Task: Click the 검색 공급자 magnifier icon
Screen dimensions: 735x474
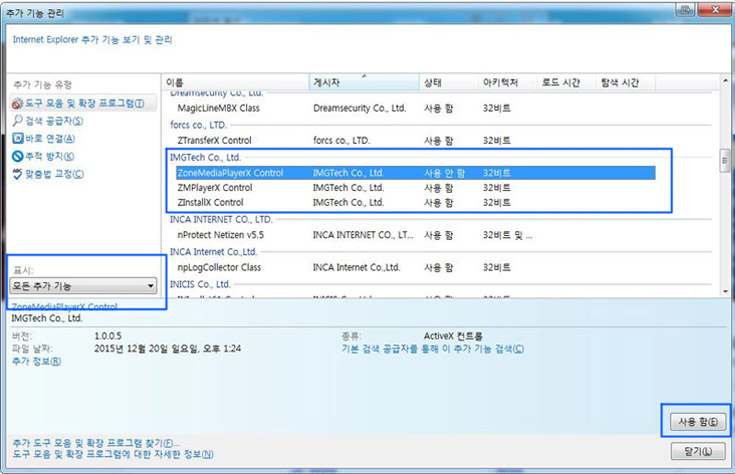Action: 17,121
